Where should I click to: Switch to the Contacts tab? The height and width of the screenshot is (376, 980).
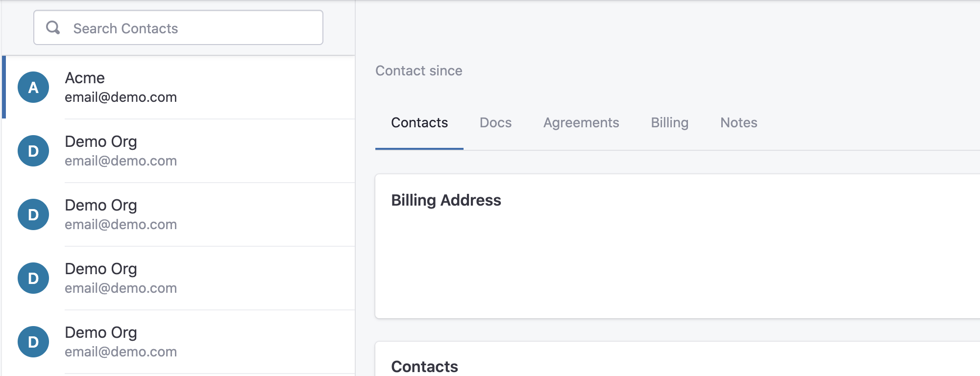pos(419,122)
